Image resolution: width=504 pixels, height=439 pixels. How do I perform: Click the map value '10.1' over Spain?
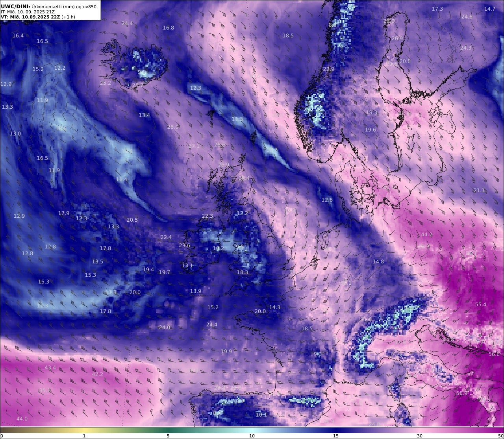tap(261, 415)
